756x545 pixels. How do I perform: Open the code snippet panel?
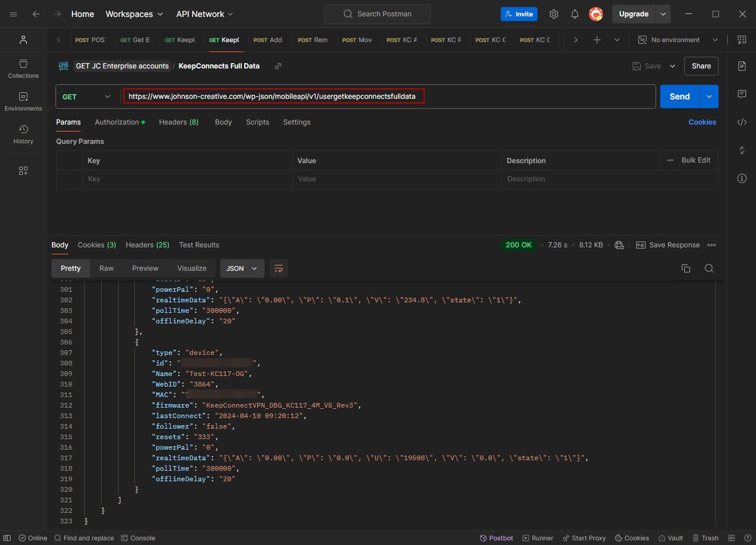tap(741, 122)
